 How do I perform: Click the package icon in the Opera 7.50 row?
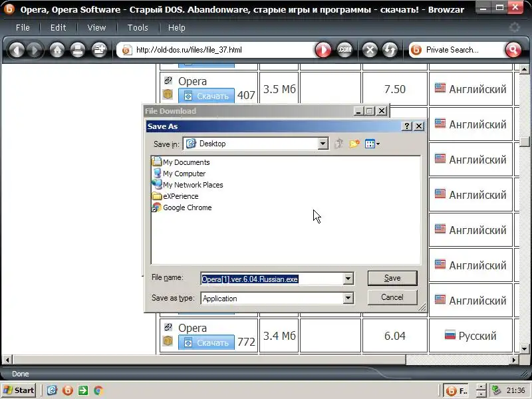168,94
